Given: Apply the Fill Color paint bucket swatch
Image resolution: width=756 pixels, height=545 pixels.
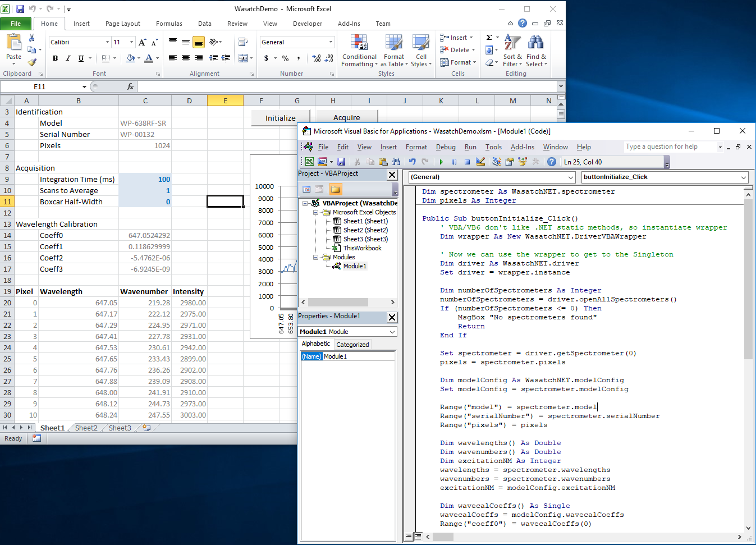Looking at the screenshot, I should [130, 58].
